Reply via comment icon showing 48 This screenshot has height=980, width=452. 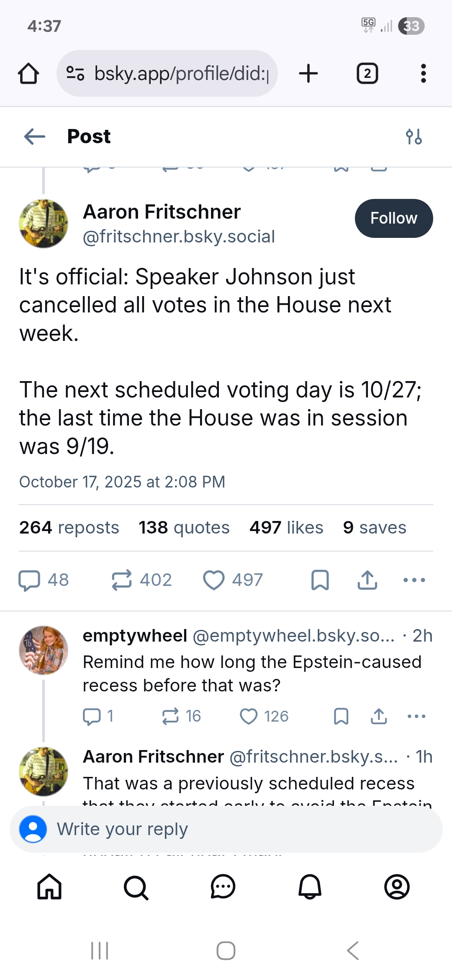(x=44, y=580)
